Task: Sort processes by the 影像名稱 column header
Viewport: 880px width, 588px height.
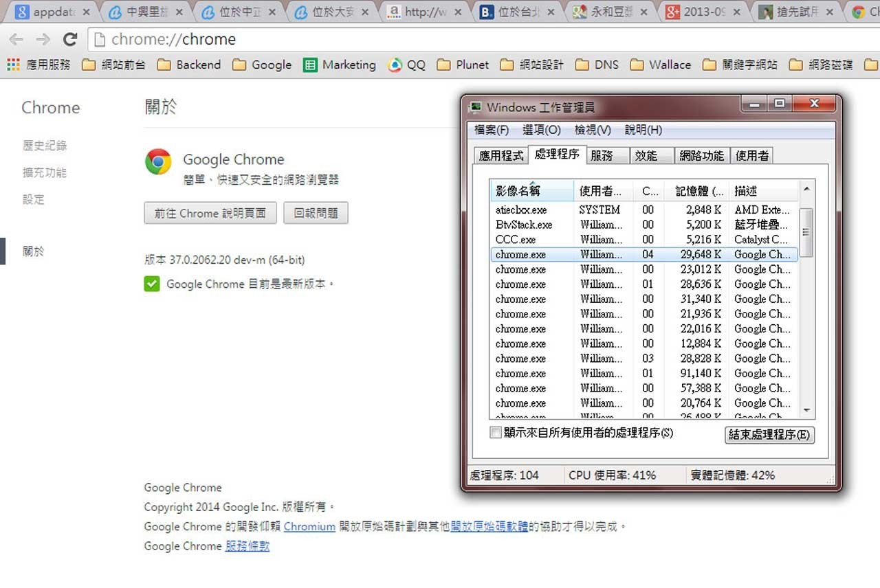Action: [531, 190]
